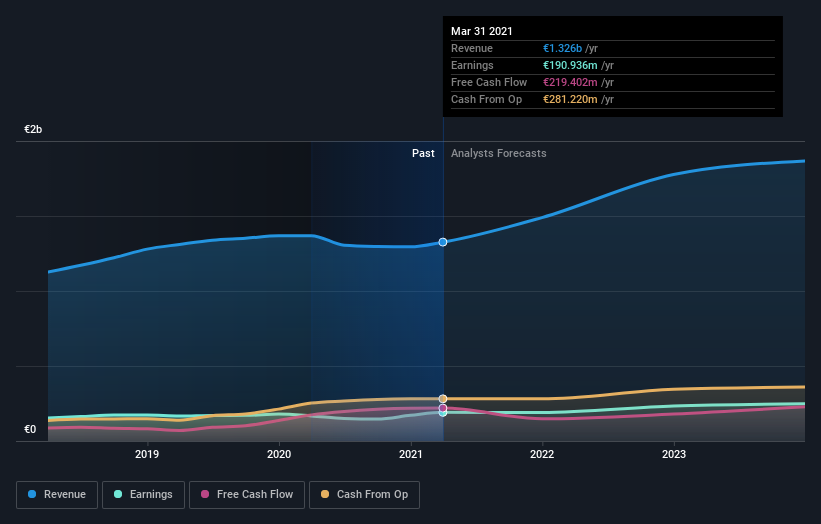Toggle the Cash From Op legend button
The height and width of the screenshot is (524, 821).
click(364, 495)
